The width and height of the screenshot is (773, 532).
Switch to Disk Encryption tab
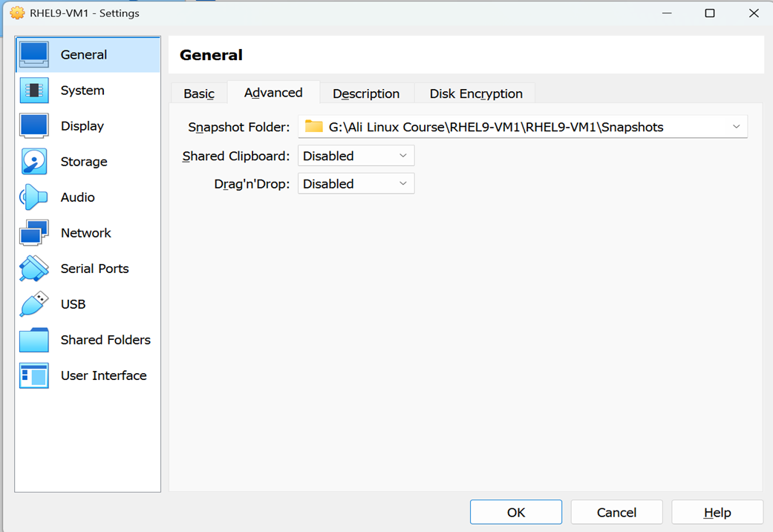476,93
